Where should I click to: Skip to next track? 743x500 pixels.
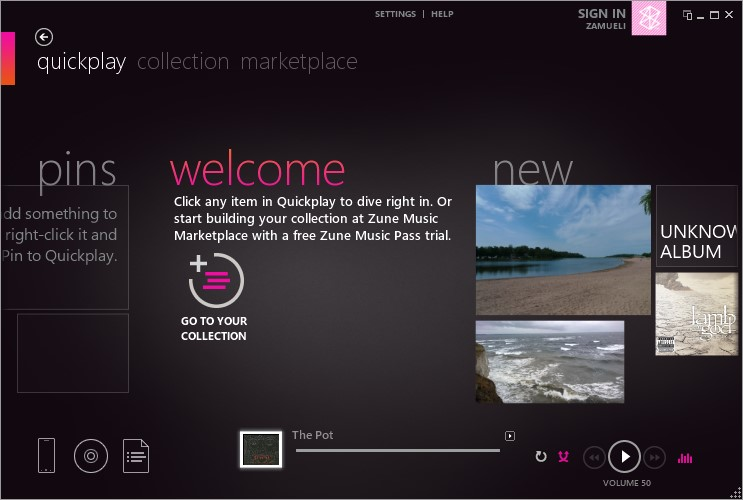654,457
